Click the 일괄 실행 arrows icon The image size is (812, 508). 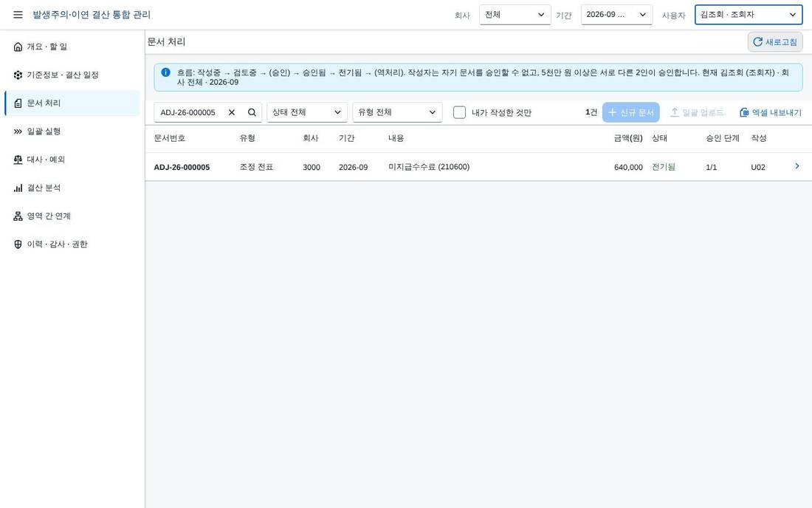18,131
